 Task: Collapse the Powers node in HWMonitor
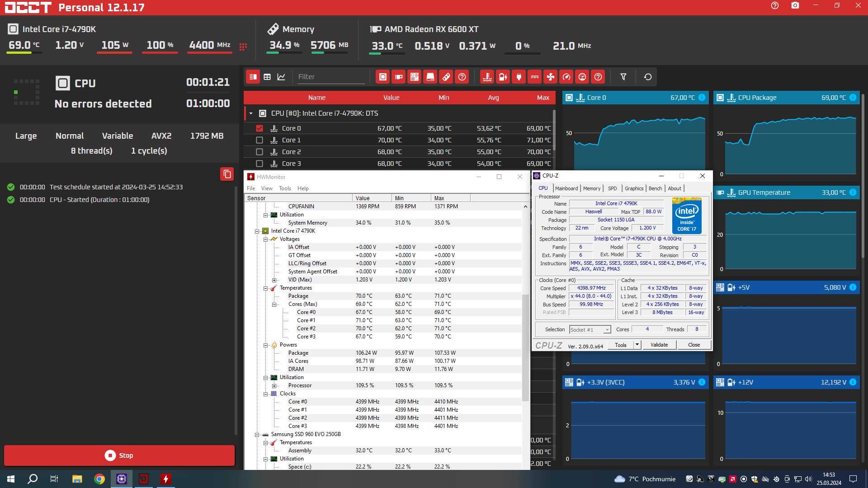tap(265, 345)
